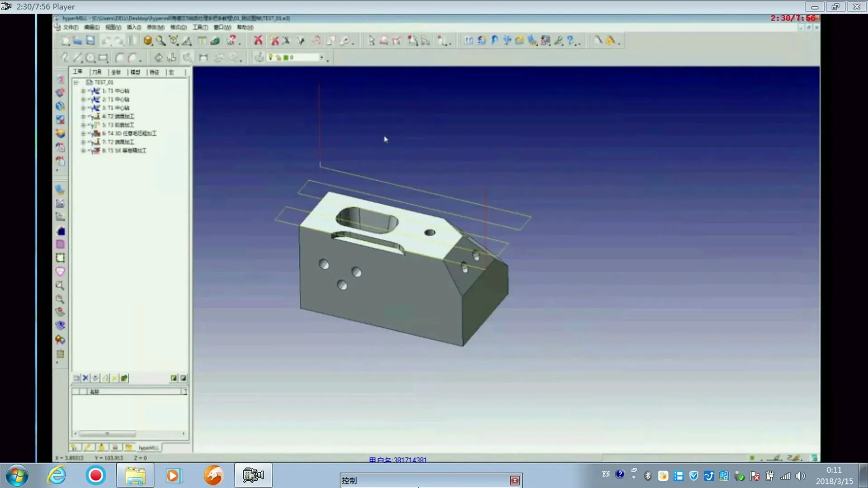
Task: Select the magnifier zoom tool in toolbar
Action: point(160,41)
